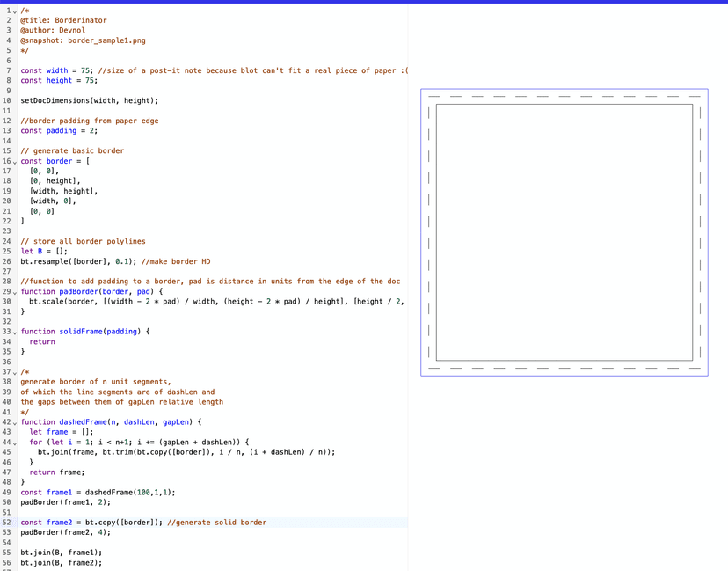
Task: Fold the padBorder function at line 29
Action: [x=14, y=292]
